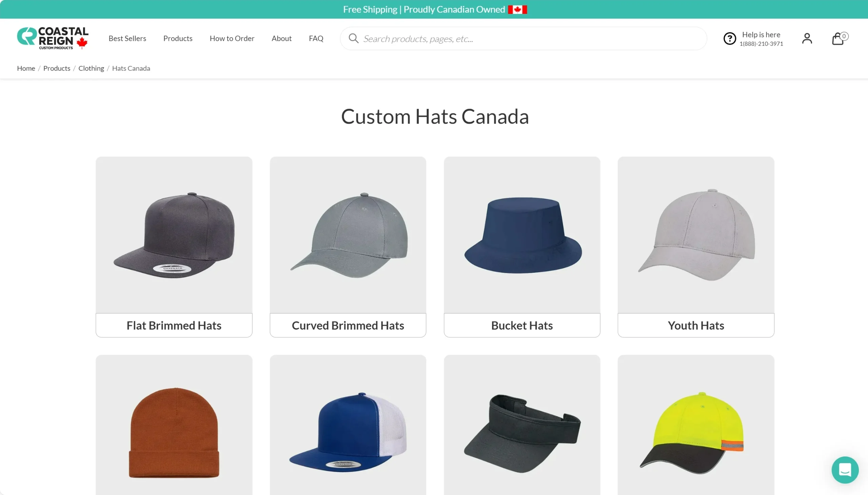The height and width of the screenshot is (495, 868).
Task: Navigate to the FAQ page
Action: coord(316,38)
